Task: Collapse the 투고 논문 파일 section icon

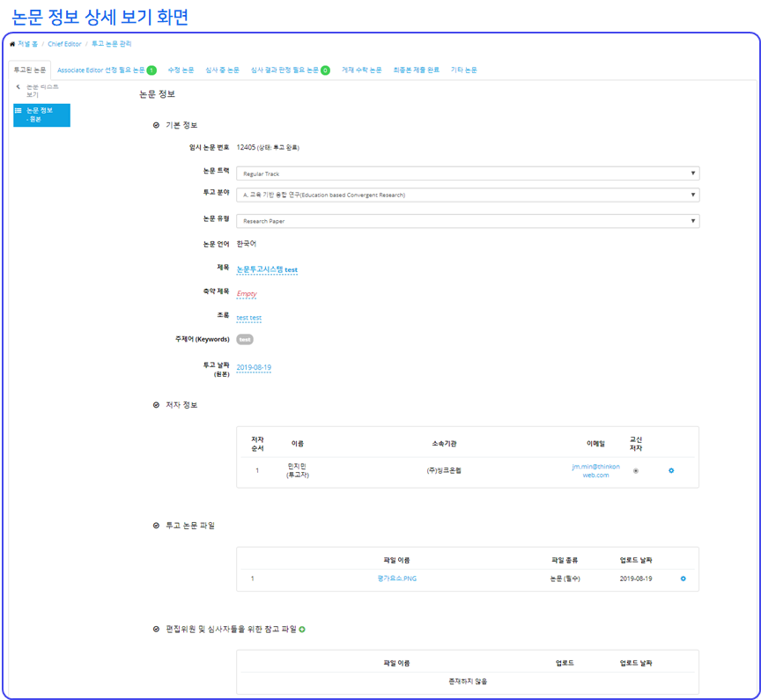Action: (156, 526)
